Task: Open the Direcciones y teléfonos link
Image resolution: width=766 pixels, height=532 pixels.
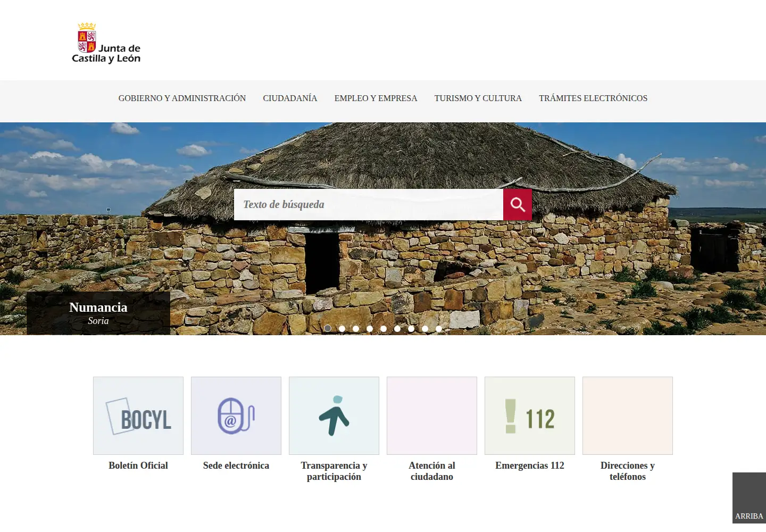Action: [x=628, y=471]
